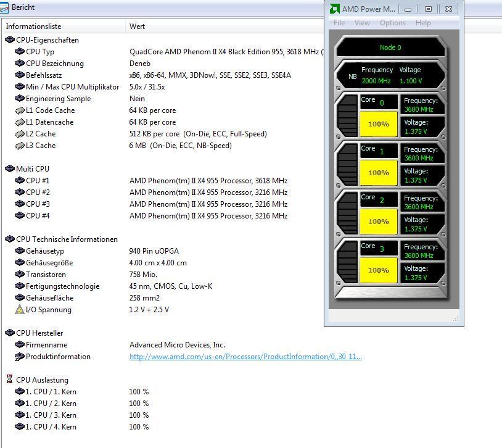Select the Deneb CPU designation value

140,64
